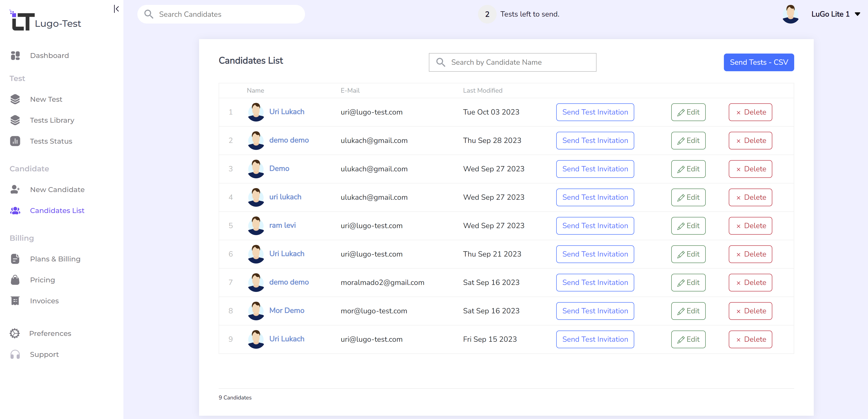Click the Support headphones icon

15,354
